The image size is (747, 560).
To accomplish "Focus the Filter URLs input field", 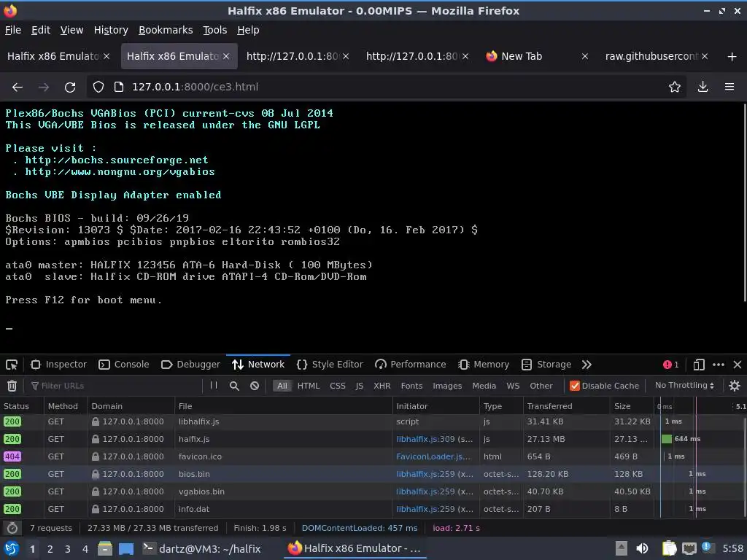I will pos(116,386).
